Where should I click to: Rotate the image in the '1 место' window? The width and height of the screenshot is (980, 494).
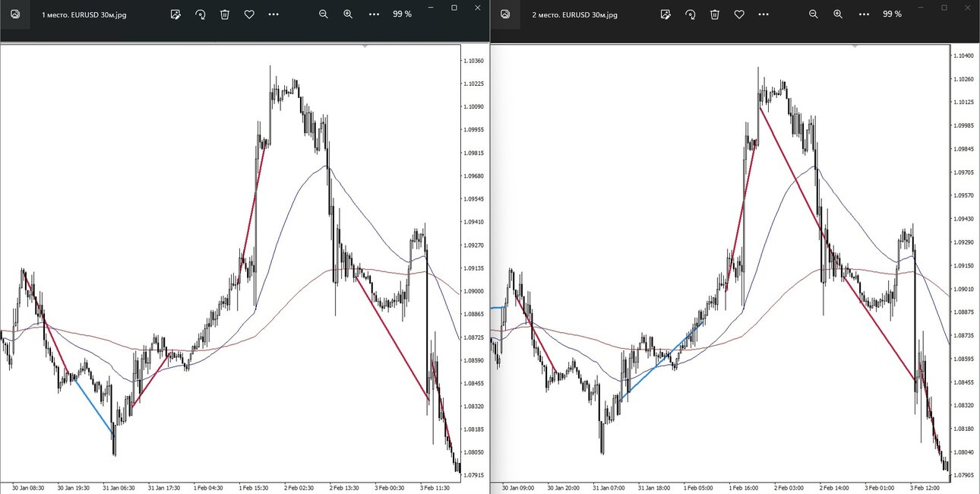[x=200, y=14]
